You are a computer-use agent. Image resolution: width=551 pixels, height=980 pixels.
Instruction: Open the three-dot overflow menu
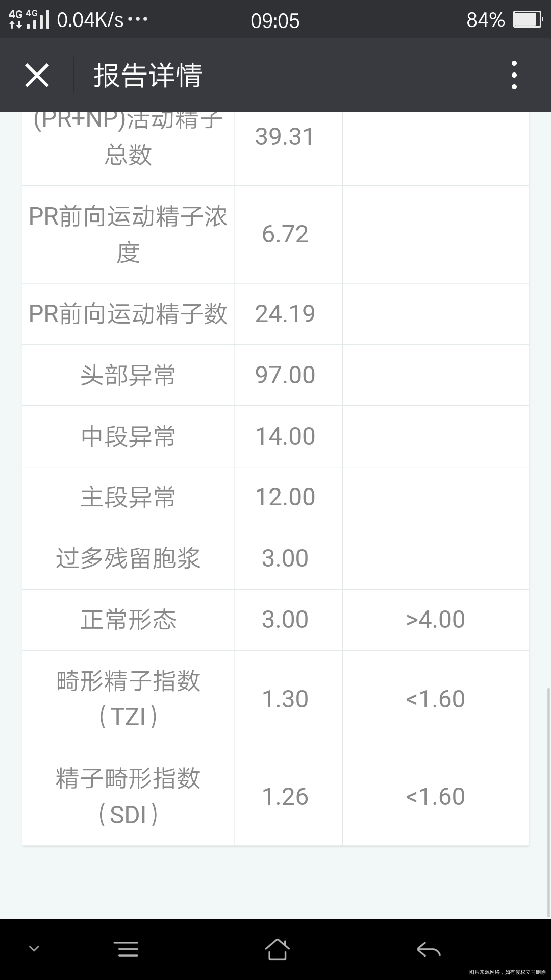tap(514, 76)
